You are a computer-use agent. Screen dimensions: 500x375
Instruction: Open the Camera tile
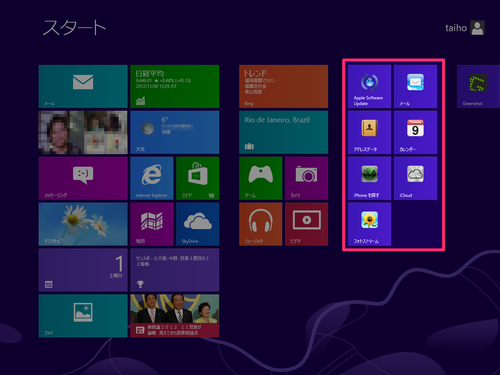tap(307, 178)
